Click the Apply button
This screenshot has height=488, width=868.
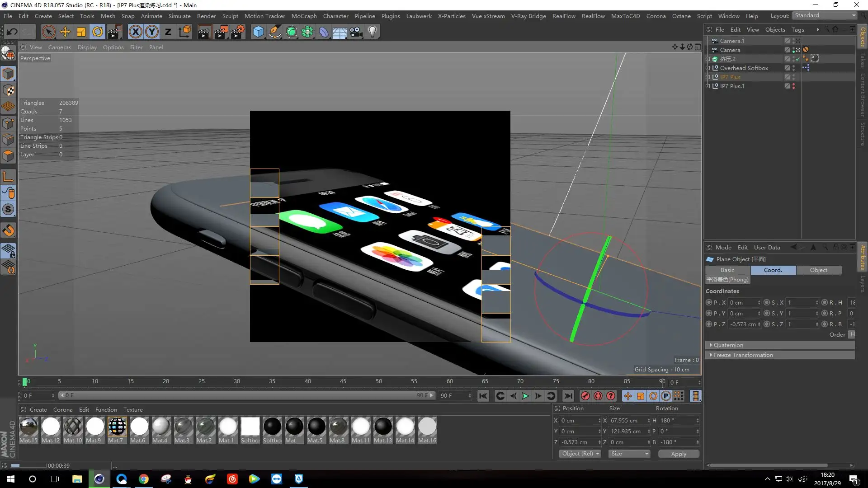click(678, 454)
